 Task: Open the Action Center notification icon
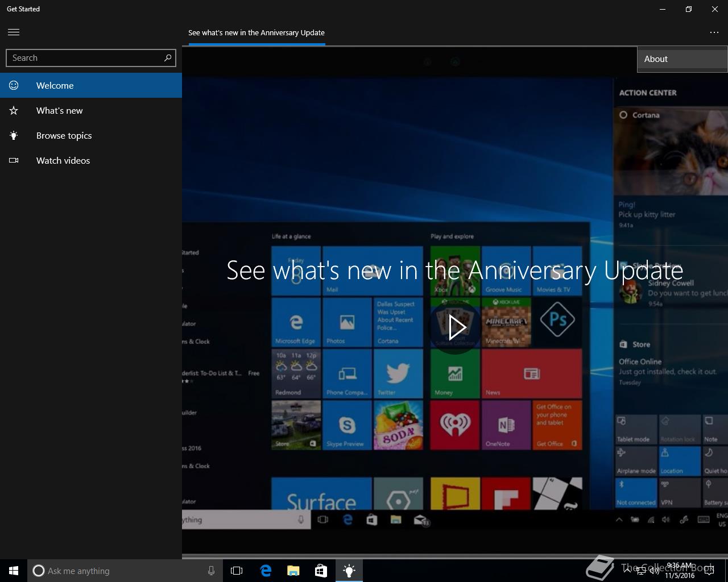(709, 571)
